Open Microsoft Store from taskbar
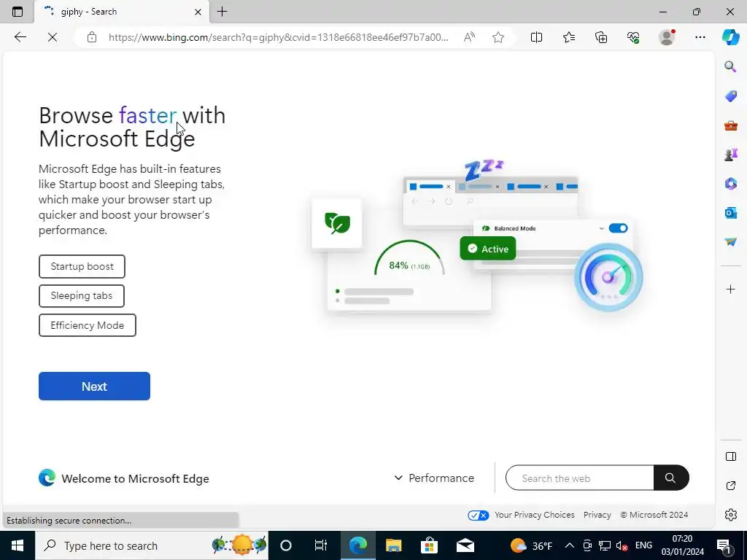This screenshot has height=560, width=747. click(x=429, y=545)
